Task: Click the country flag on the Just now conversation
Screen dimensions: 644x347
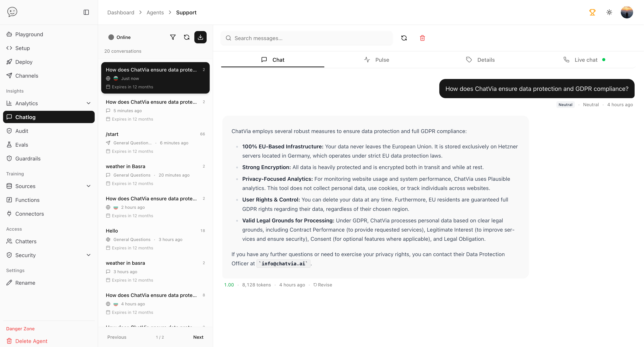Action: pyautogui.click(x=116, y=78)
